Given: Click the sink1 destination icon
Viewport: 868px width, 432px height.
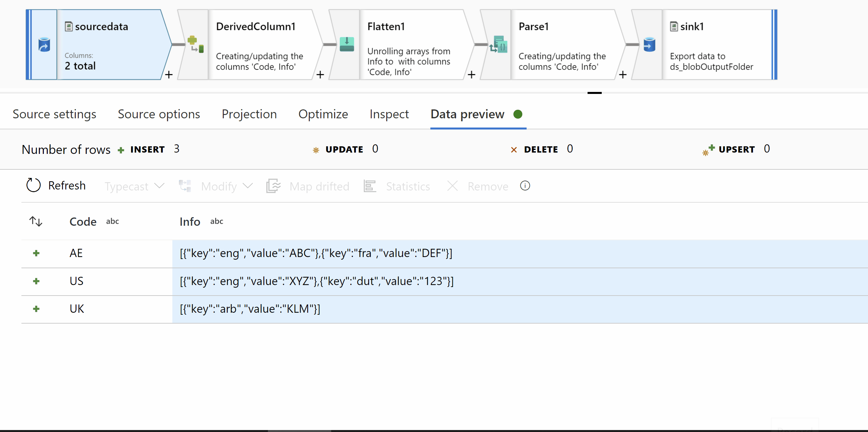Looking at the screenshot, I should point(649,44).
